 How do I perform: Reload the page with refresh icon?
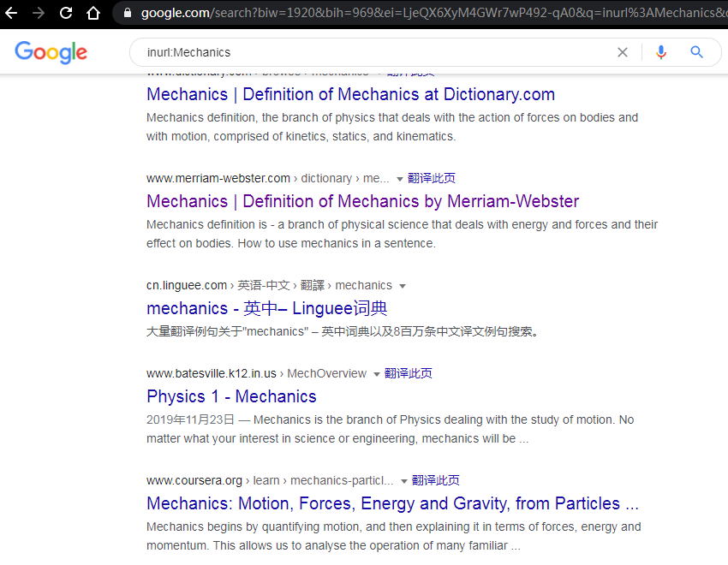pyautogui.click(x=66, y=13)
